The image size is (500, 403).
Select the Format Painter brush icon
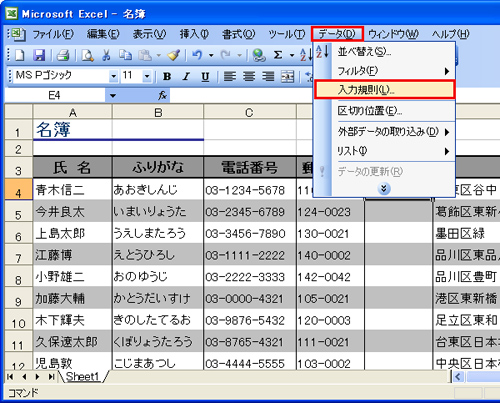tap(174, 55)
